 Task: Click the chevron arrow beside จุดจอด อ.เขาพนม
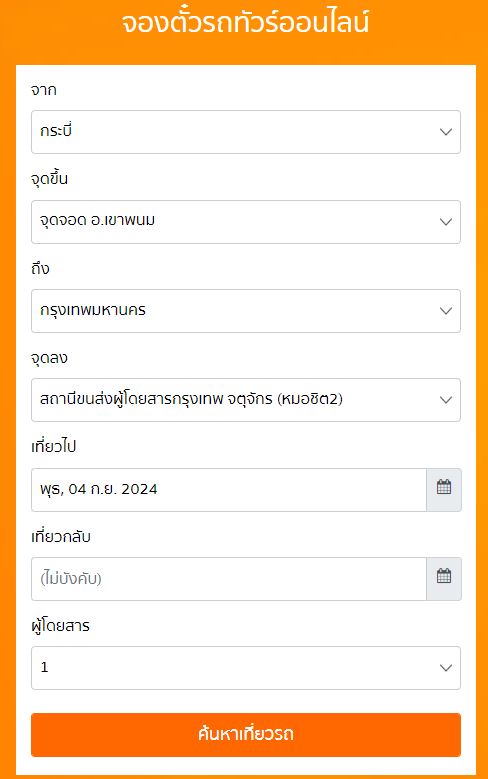click(446, 222)
